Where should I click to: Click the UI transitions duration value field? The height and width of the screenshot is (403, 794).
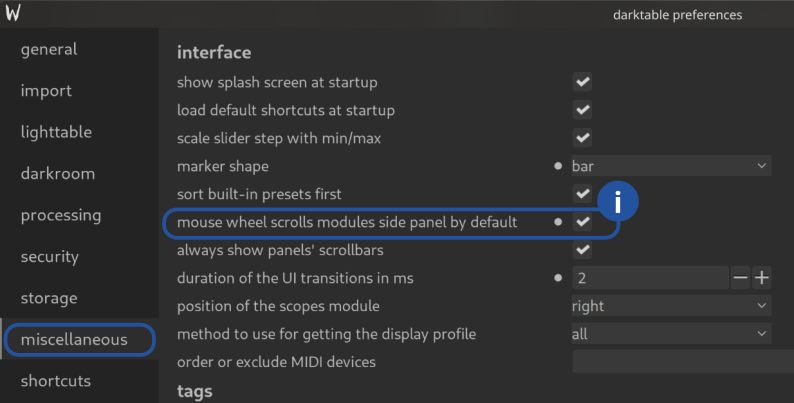point(648,277)
